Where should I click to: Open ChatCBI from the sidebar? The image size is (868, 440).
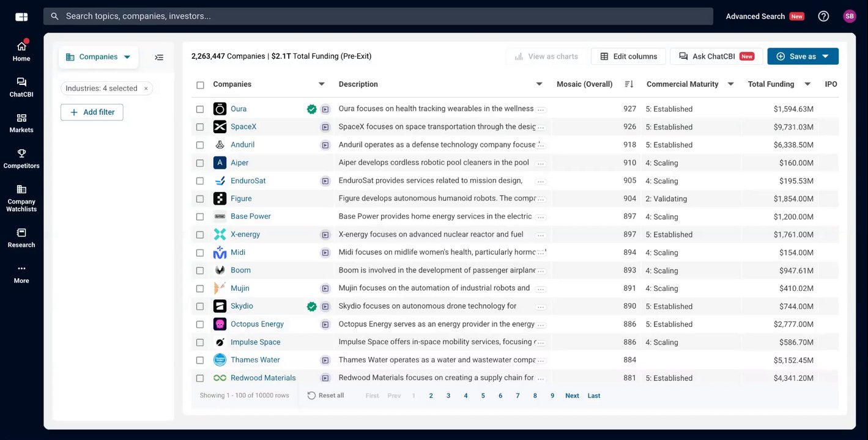[21, 87]
